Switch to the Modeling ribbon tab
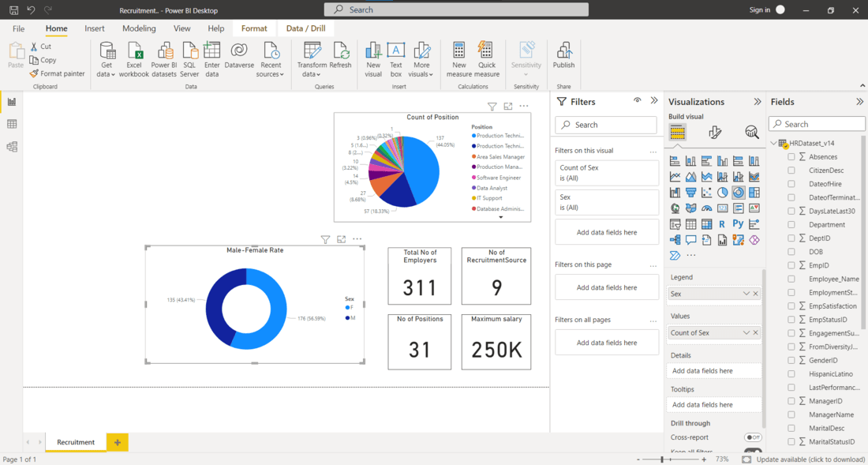Viewport: 868px width, 465px height. pos(139,28)
